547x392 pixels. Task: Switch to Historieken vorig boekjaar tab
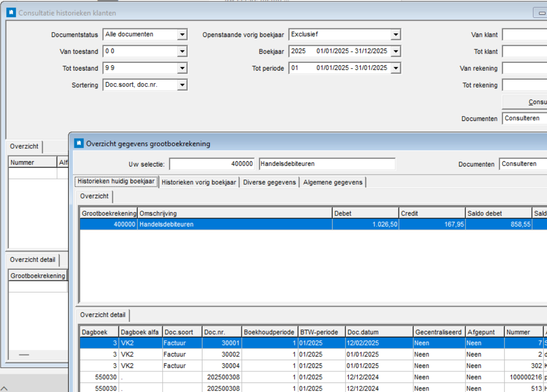pos(199,182)
